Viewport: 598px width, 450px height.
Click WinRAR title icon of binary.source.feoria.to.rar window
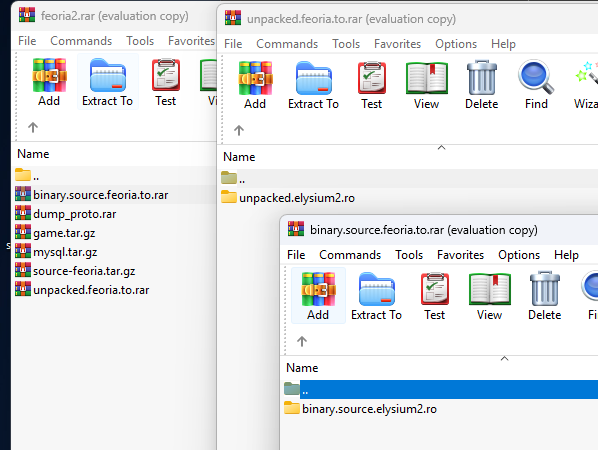(296, 228)
